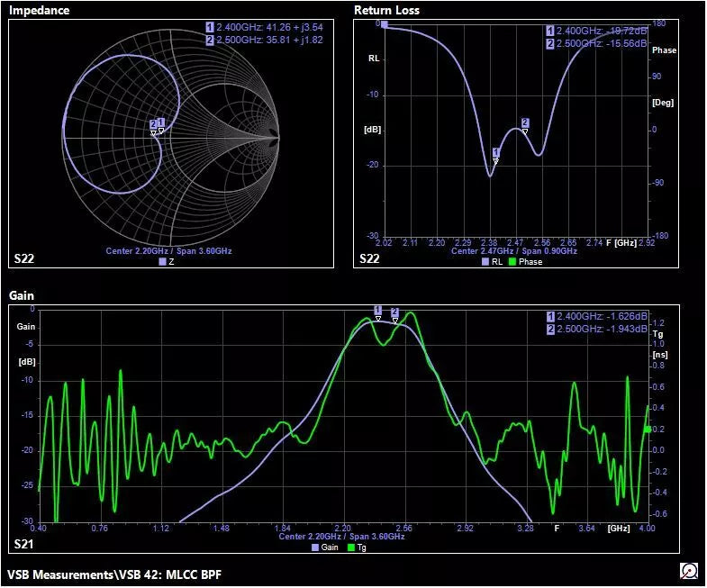Click the 4.00 end frequency tick on Gain axis
707x588 pixels.
[647, 528]
